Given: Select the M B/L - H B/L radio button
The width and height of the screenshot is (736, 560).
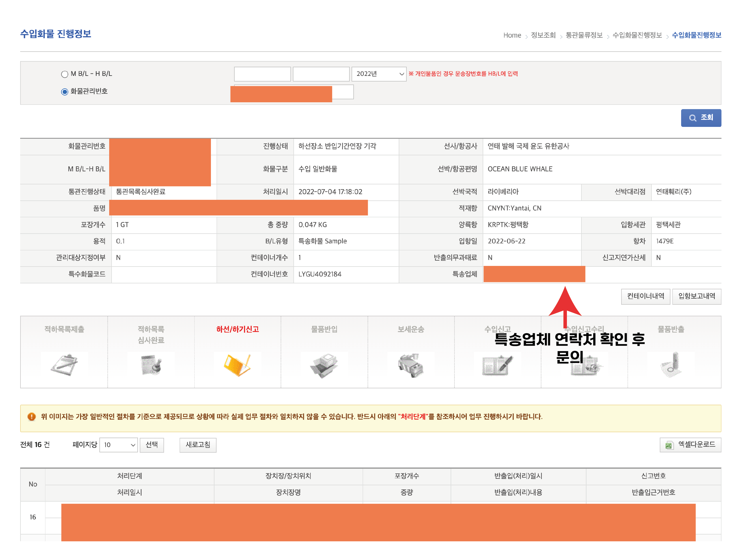Looking at the screenshot, I should tap(65, 74).
